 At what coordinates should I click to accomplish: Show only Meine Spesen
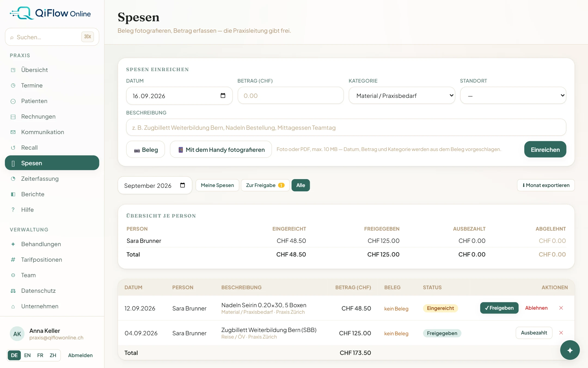click(x=217, y=185)
